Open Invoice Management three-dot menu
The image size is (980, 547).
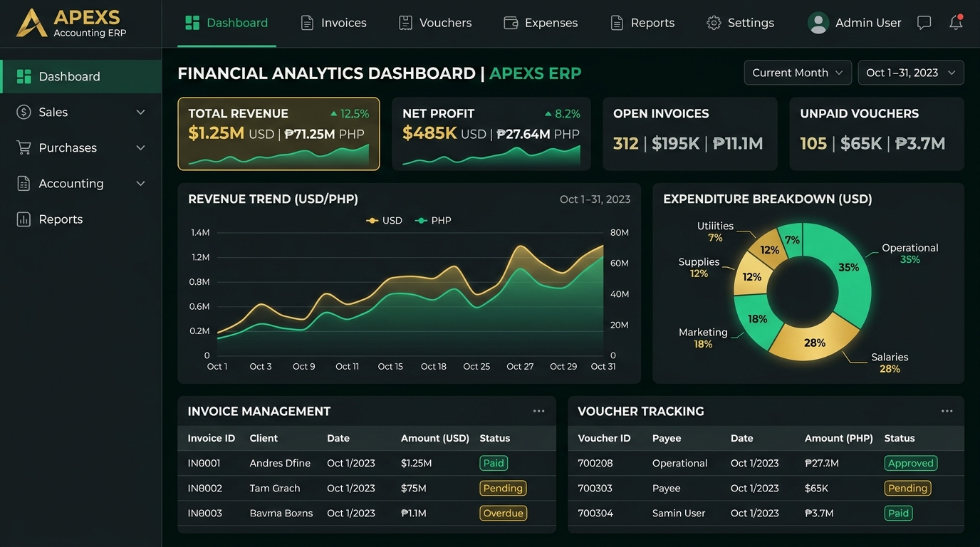pyautogui.click(x=538, y=411)
